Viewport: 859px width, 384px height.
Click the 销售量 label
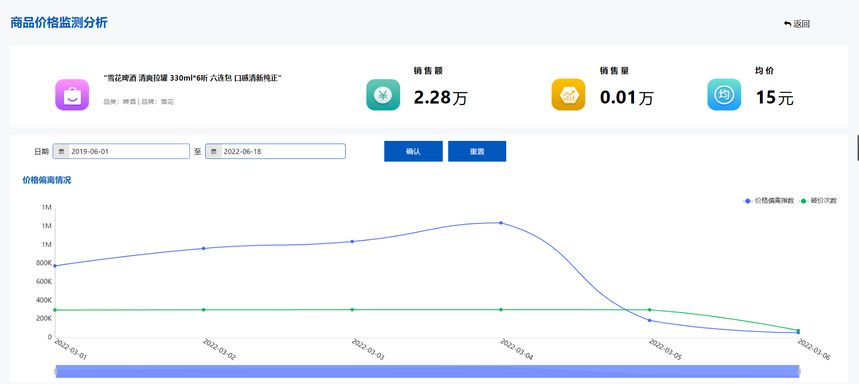[x=614, y=71]
